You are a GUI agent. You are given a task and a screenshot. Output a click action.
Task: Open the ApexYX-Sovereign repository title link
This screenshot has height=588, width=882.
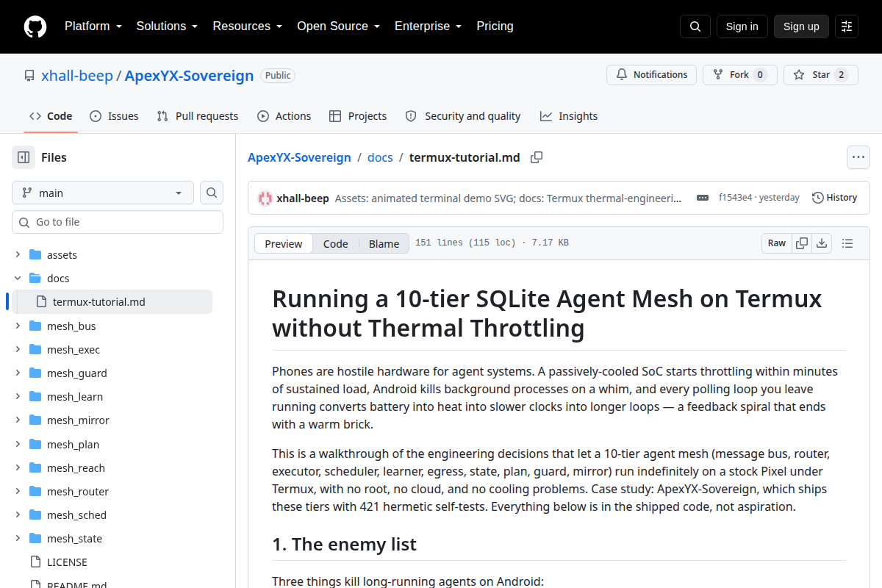click(190, 76)
